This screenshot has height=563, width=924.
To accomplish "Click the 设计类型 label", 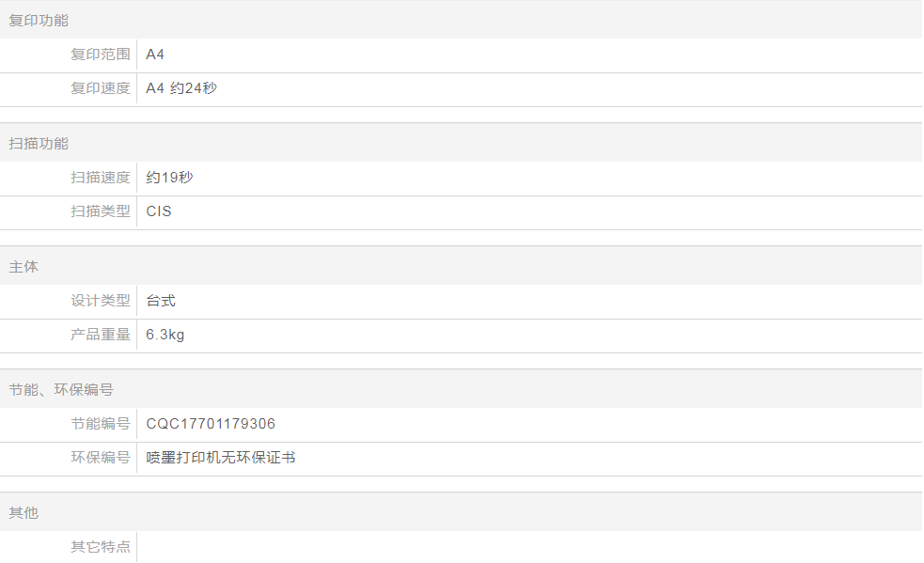I will 101,301.
